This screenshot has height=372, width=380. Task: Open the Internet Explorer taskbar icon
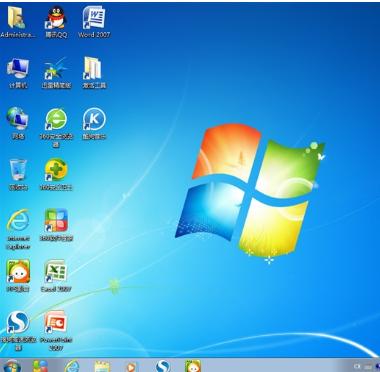click(72, 366)
